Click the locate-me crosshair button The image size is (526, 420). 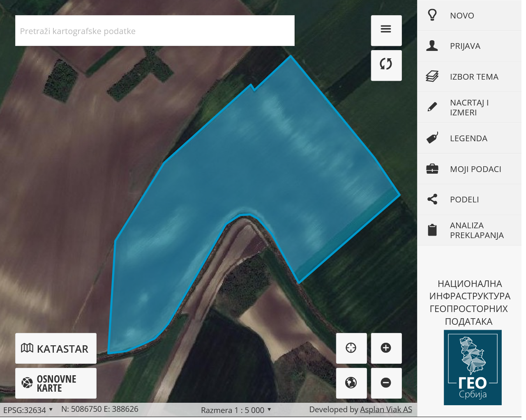(x=351, y=349)
